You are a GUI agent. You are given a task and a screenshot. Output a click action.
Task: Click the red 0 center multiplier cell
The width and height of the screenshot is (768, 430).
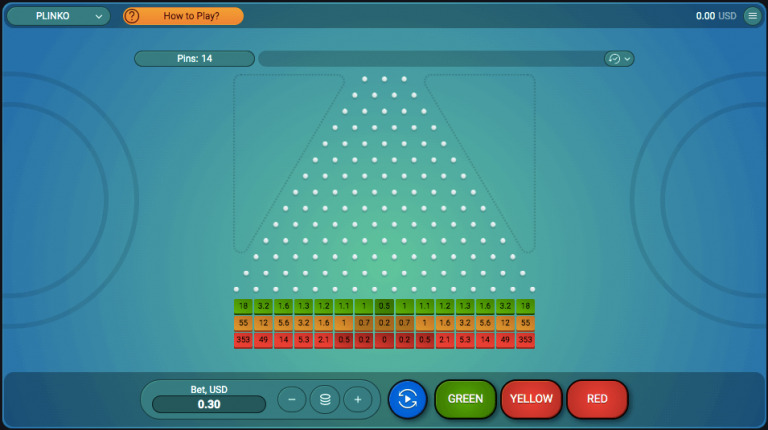[x=384, y=340]
